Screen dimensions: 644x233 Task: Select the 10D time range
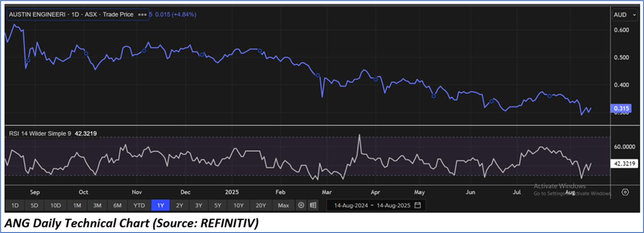(56, 205)
